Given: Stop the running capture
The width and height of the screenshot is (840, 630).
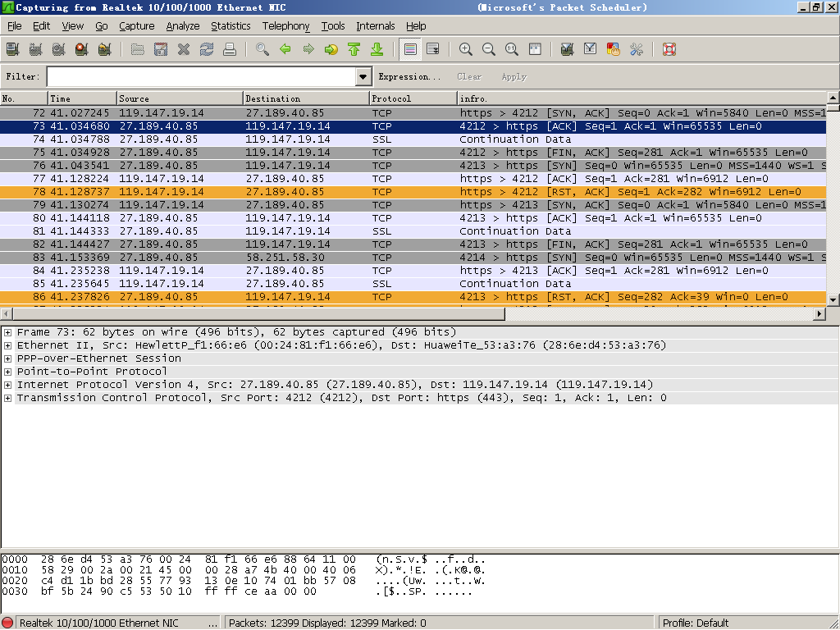Looking at the screenshot, I should 82,49.
